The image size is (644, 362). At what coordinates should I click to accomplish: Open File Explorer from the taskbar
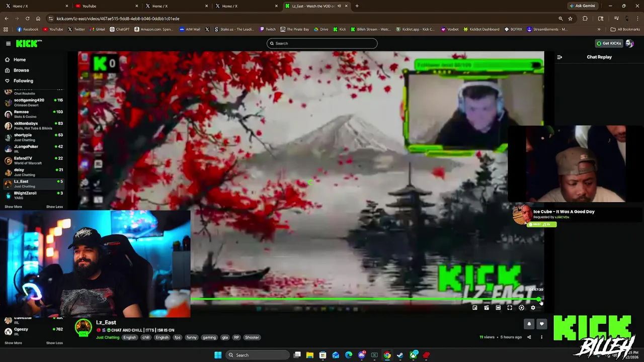pyautogui.click(x=310, y=355)
